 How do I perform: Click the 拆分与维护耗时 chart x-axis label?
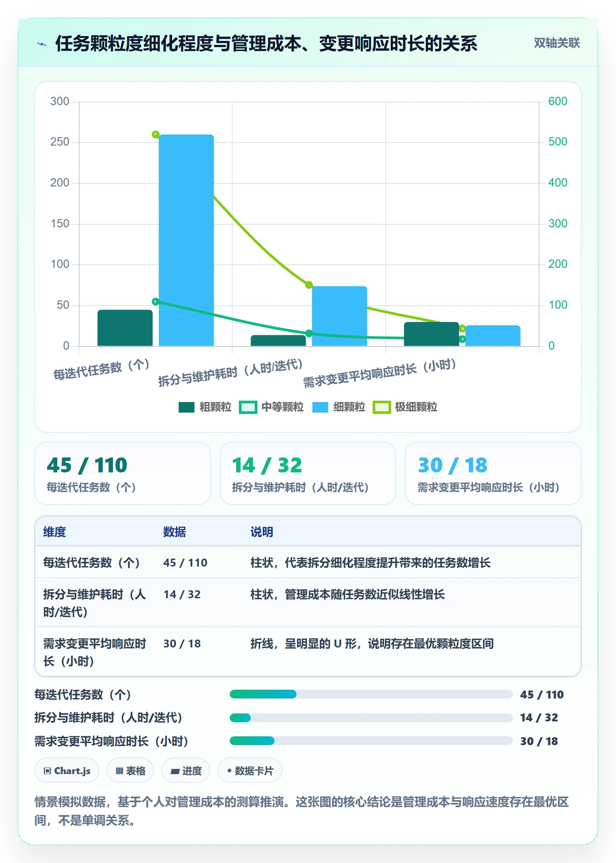tap(231, 373)
